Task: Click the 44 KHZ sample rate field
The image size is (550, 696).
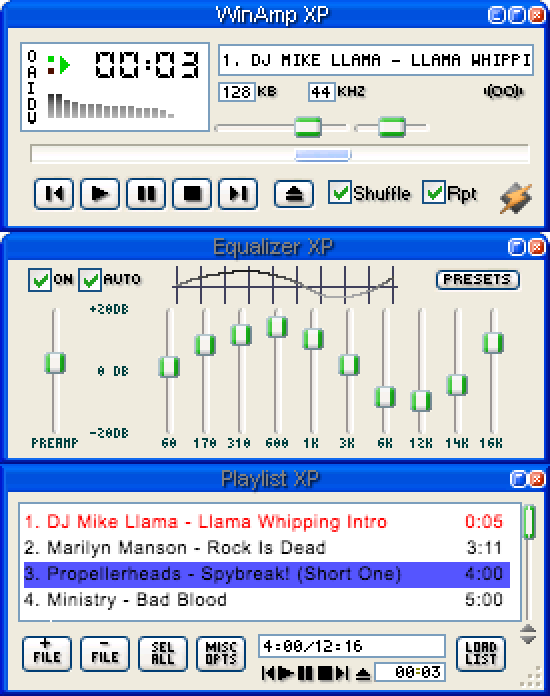Action: [x=321, y=92]
